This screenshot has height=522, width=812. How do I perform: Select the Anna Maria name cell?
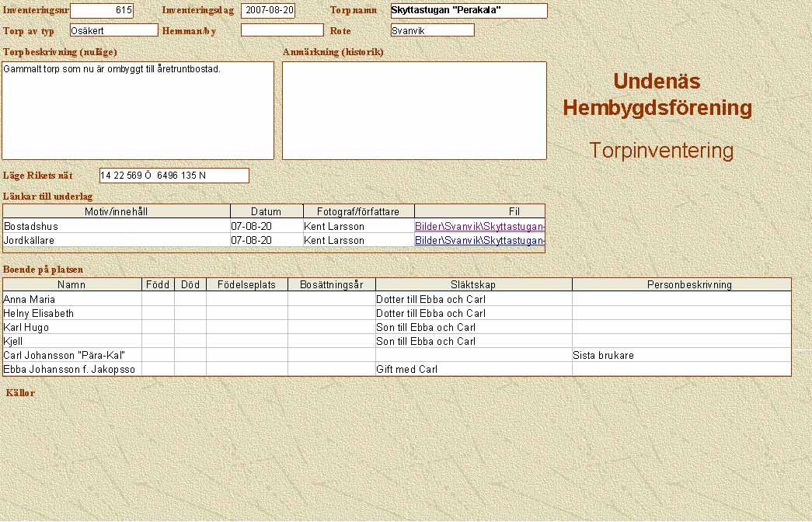point(71,300)
